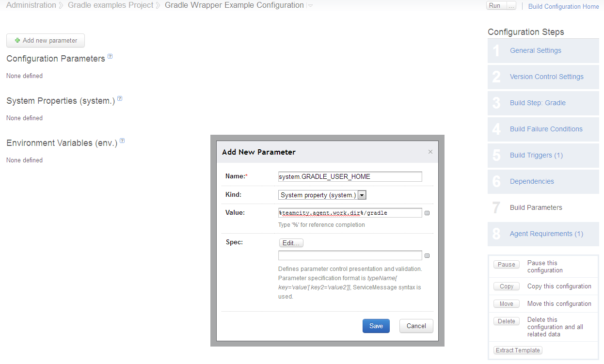Screen dimensions: 604x364
Task: Go to Version Control Settings step
Action: coord(546,77)
